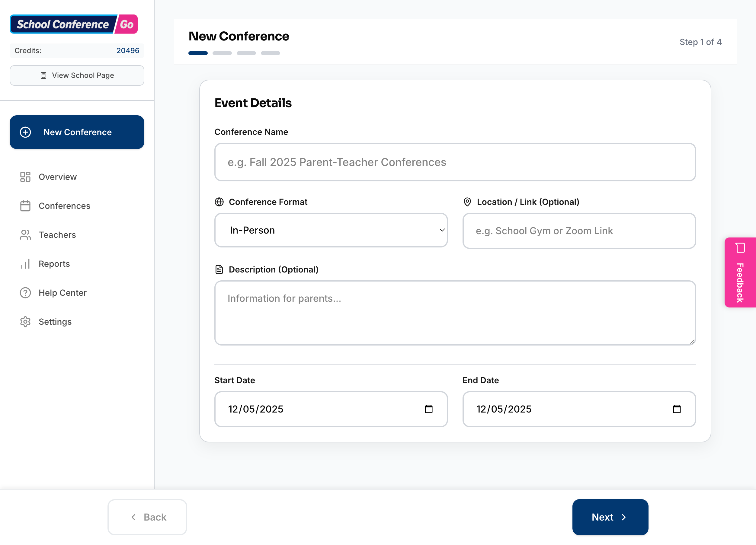Click the plus icon on New Conference
Viewport: 756px width, 545px height.
tap(25, 132)
